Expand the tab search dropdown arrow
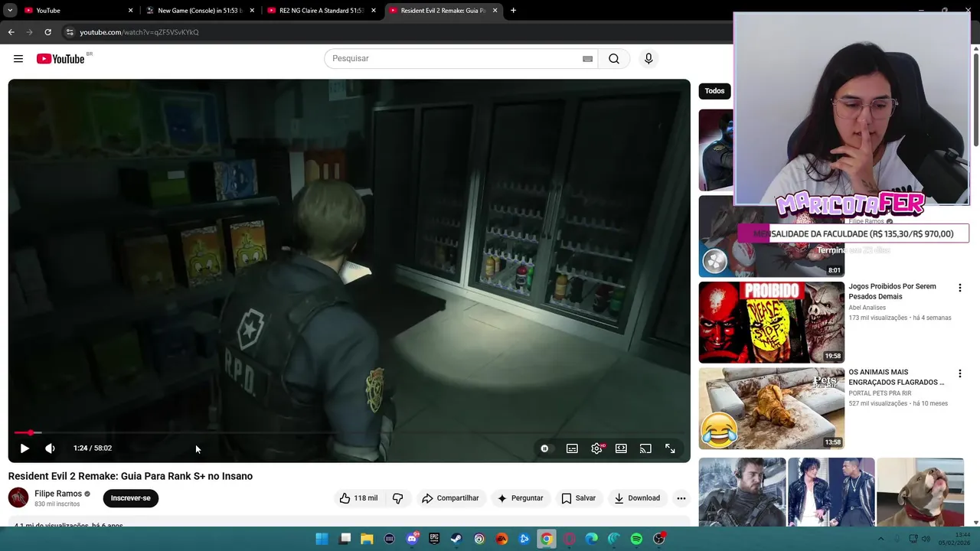The height and width of the screenshot is (551, 980). pos(10,11)
